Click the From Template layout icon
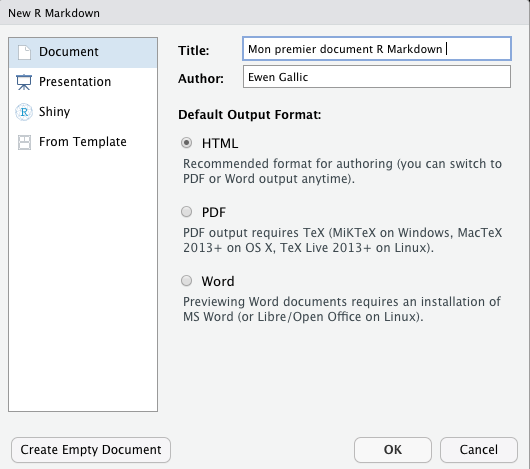 [x=24, y=142]
